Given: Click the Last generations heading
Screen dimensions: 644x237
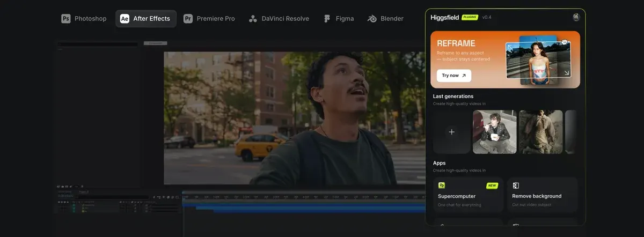Looking at the screenshot, I should click(453, 97).
